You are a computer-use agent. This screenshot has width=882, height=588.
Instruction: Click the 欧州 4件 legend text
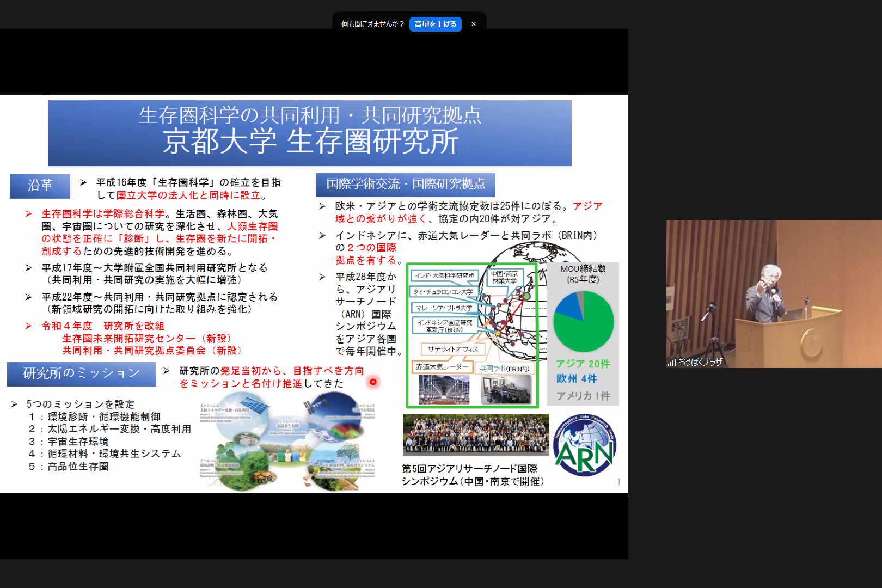[x=577, y=378]
